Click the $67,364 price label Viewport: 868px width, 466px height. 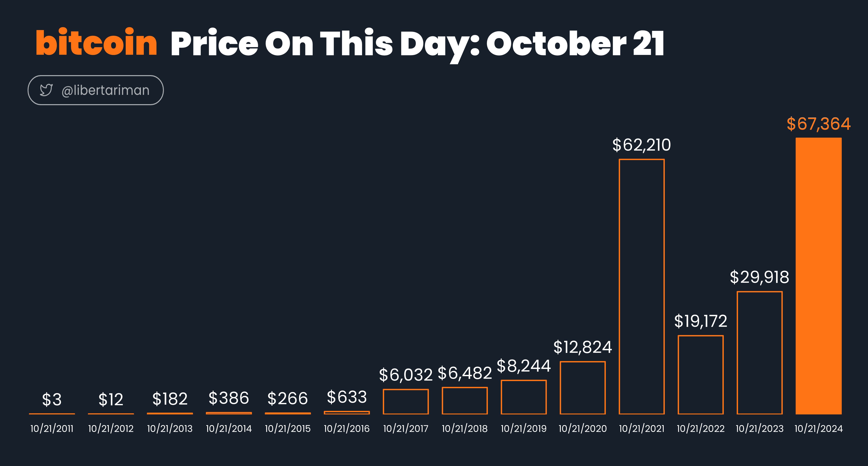[x=818, y=124]
